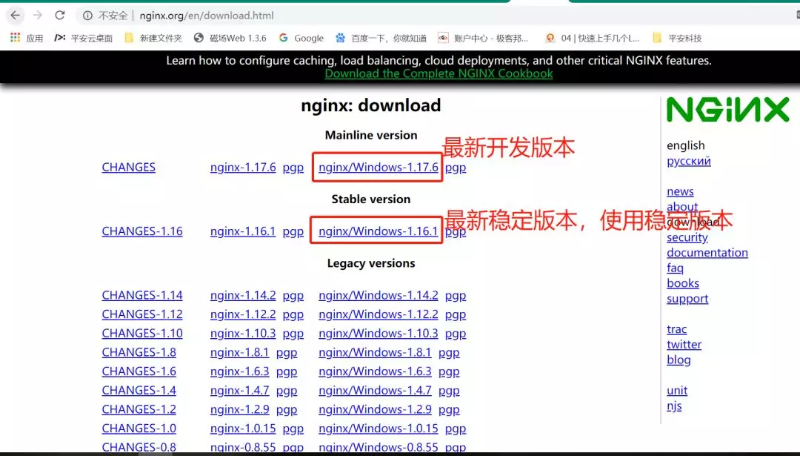Open pgp signature next to nginx-1.16.1

tap(293, 232)
